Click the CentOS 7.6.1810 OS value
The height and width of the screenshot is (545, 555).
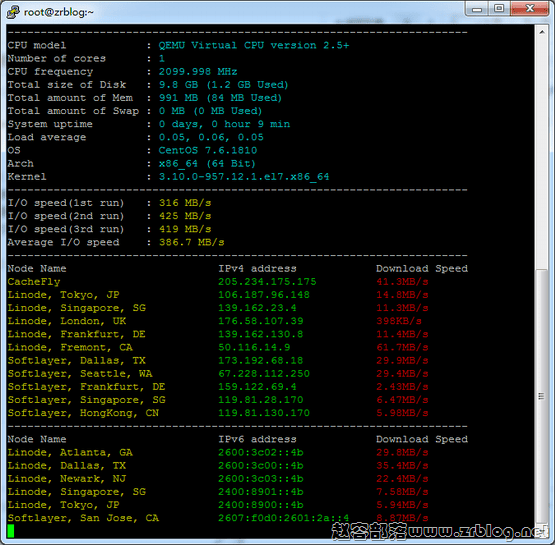coord(208,150)
